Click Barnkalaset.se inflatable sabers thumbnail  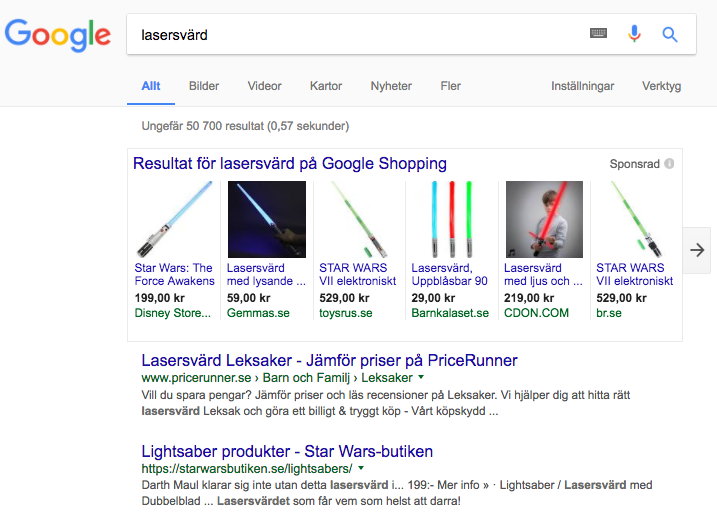[452, 219]
